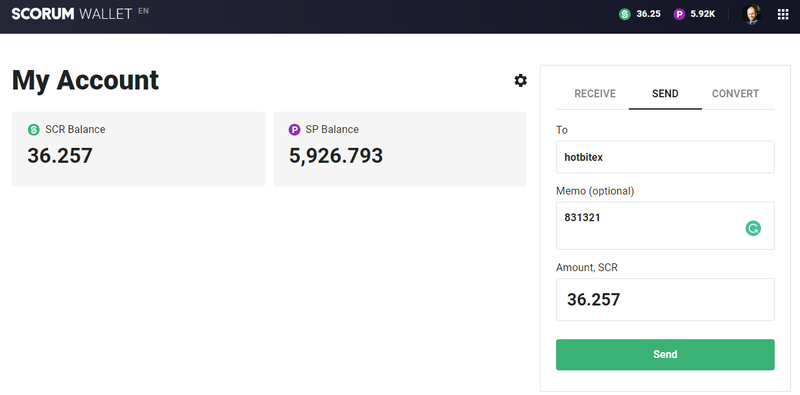800x395 pixels.
Task: Open the apps grid menu icon
Action: (x=783, y=14)
